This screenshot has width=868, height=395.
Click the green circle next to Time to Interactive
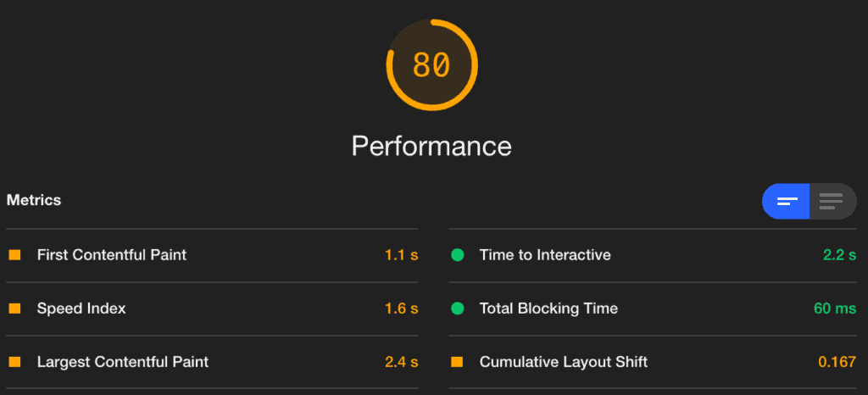point(457,255)
